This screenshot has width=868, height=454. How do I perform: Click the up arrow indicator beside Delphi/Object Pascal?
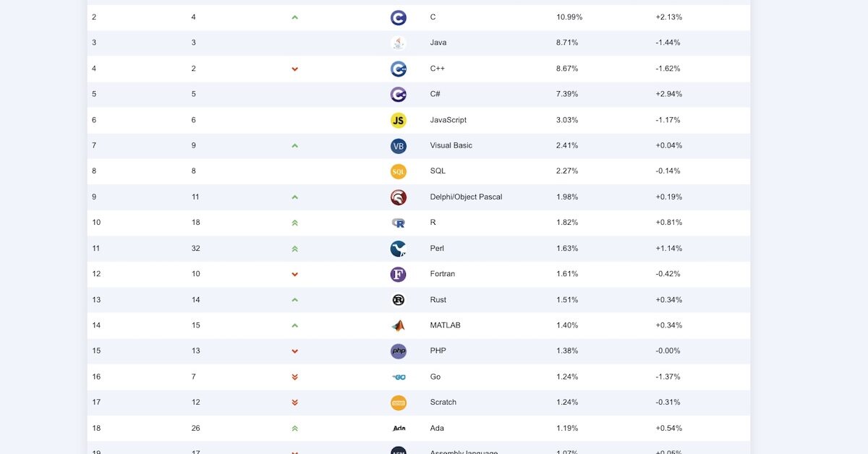point(294,197)
